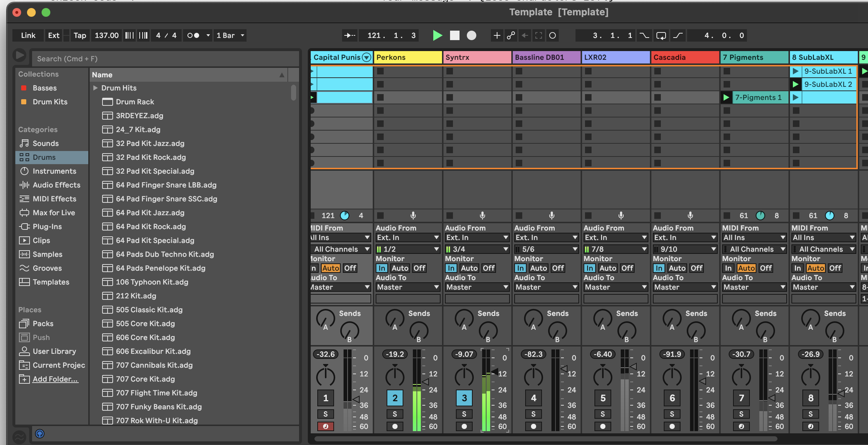The image size is (868, 445).
Task: Arm the 7 Pigments track for recording
Action: coord(741,426)
